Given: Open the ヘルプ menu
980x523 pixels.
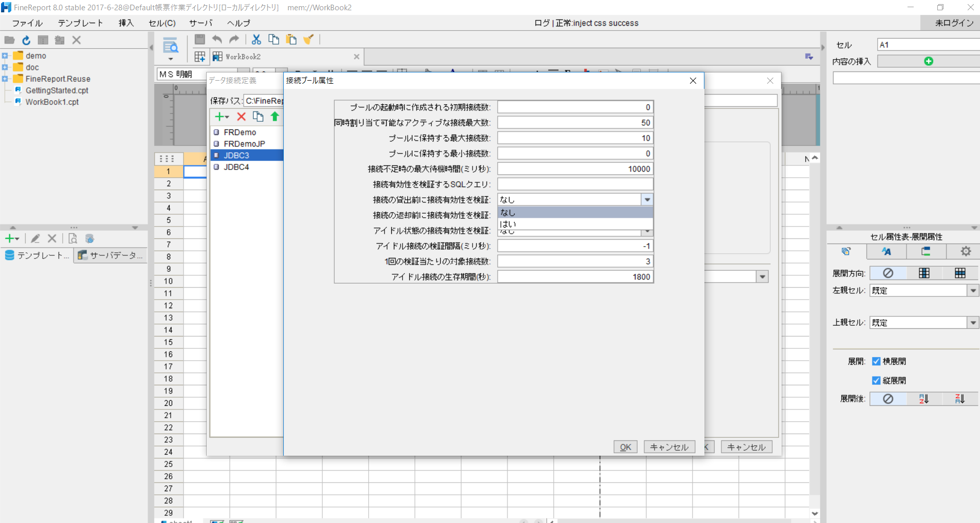Looking at the screenshot, I should tap(239, 23).
